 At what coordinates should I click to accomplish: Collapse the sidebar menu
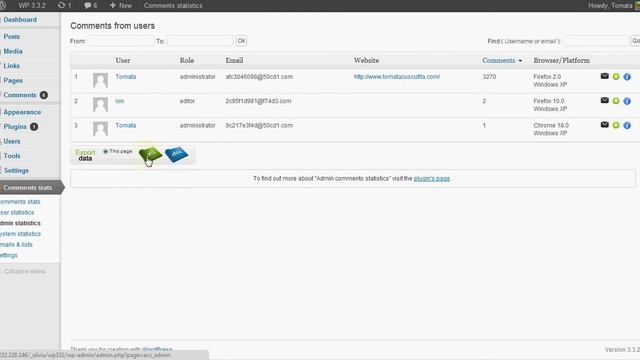[24, 271]
